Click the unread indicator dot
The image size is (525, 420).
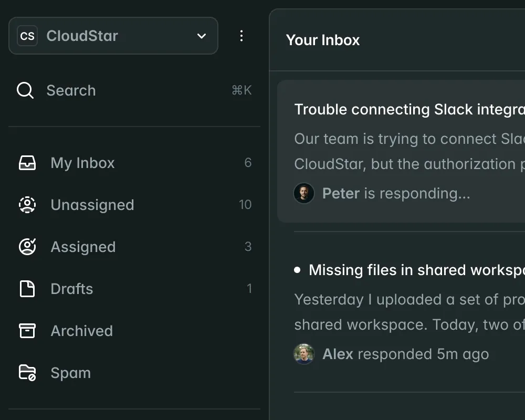pyautogui.click(x=298, y=270)
